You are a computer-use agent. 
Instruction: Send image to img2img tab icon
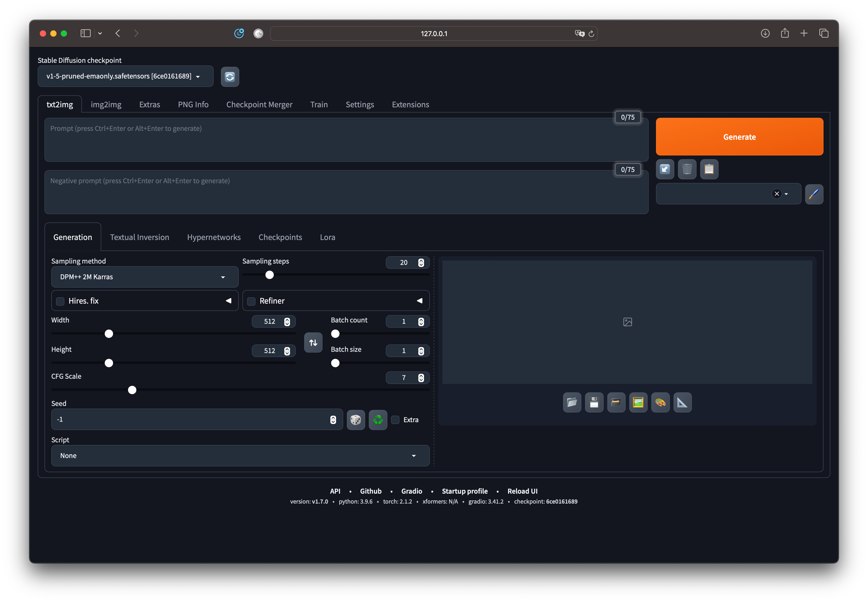[x=638, y=402]
